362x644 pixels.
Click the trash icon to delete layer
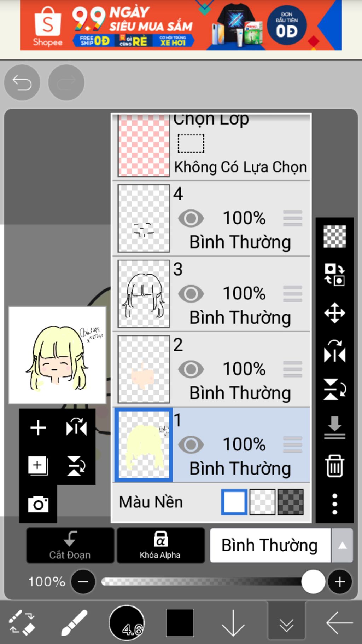[334, 466]
